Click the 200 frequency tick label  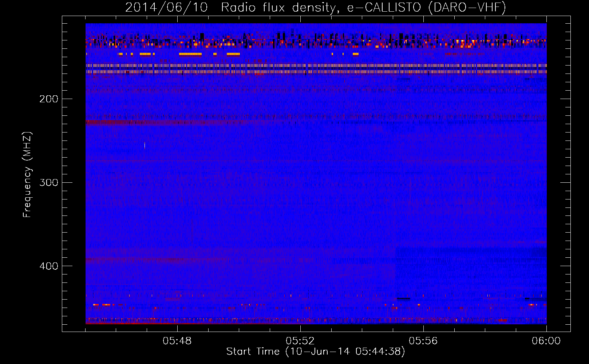[x=49, y=99]
